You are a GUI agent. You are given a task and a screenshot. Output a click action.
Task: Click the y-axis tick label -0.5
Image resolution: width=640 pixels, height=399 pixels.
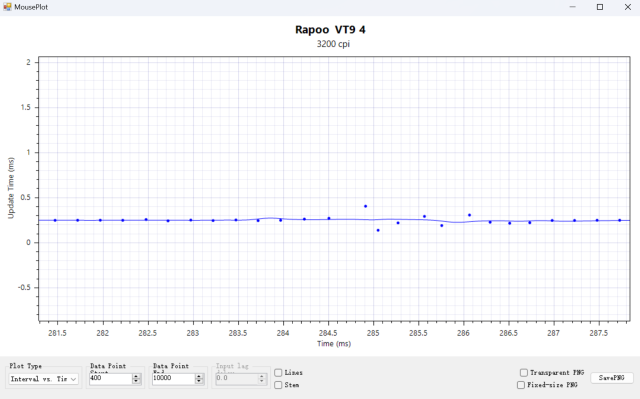(24, 287)
